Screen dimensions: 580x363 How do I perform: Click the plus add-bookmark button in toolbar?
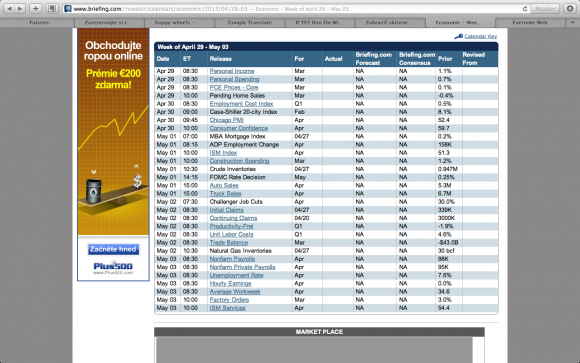click(x=36, y=9)
